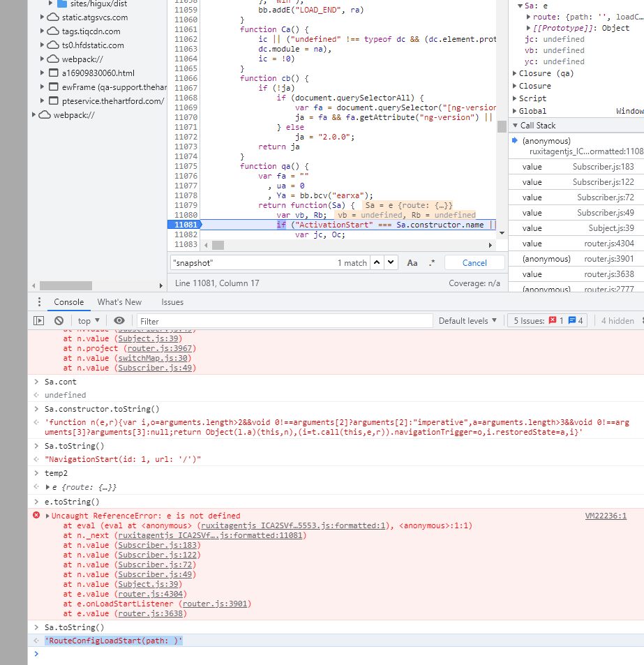Open the drawer three-dot menu
The image size is (644, 665).
pos(39,302)
